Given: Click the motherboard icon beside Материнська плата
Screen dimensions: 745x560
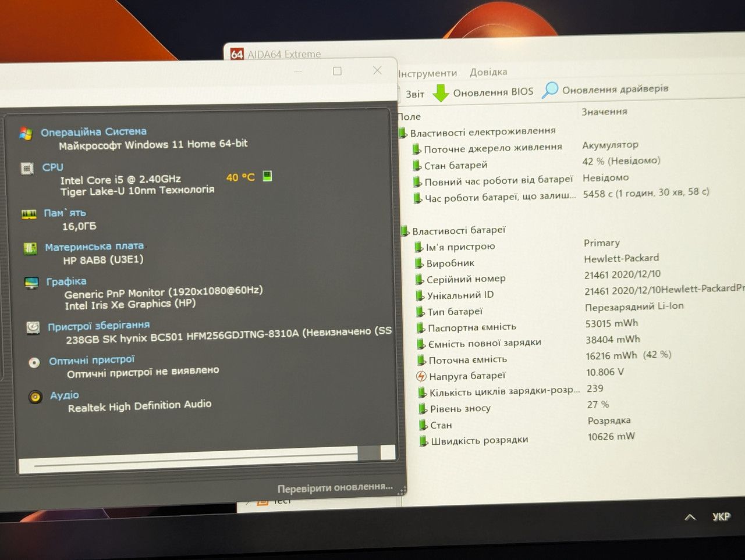Looking at the screenshot, I should (x=30, y=249).
